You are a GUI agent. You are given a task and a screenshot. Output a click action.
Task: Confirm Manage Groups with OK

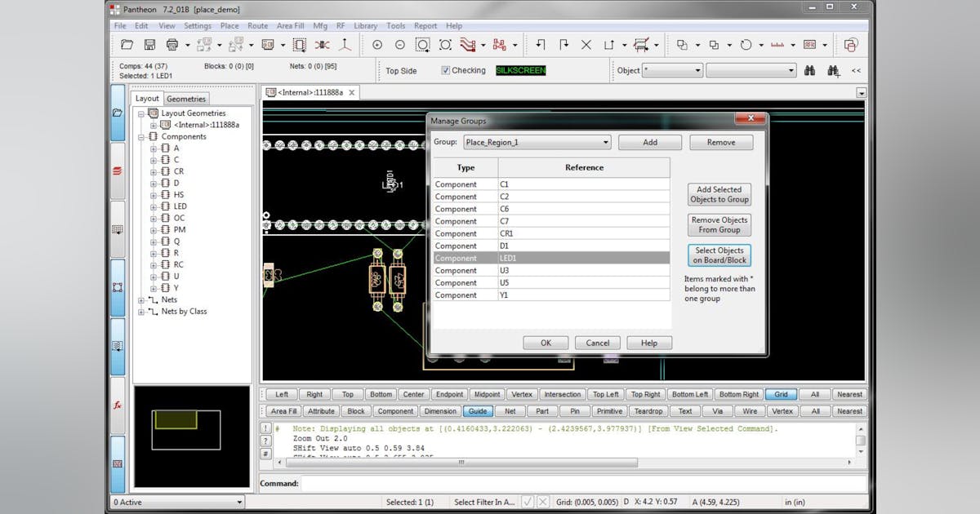pyautogui.click(x=546, y=343)
